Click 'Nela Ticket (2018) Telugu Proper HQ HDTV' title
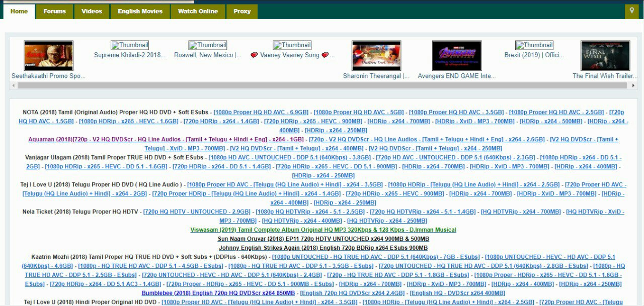 pos(80,212)
